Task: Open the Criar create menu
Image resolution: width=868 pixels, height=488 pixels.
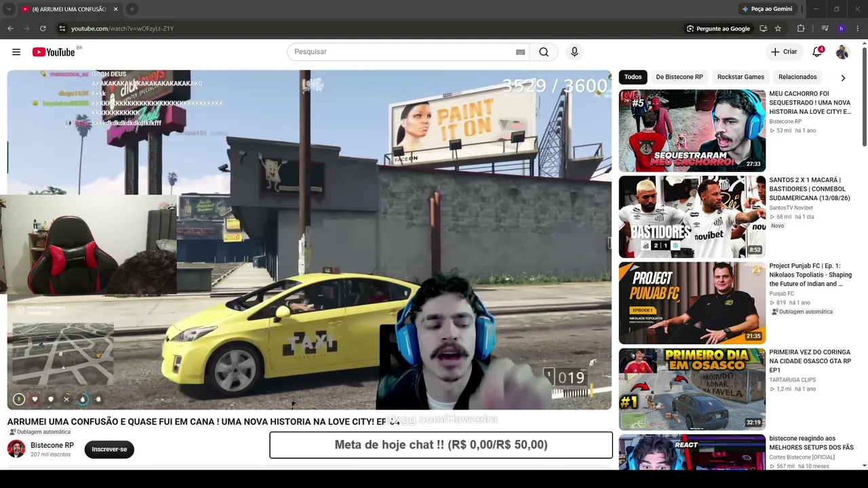Action: pos(784,52)
